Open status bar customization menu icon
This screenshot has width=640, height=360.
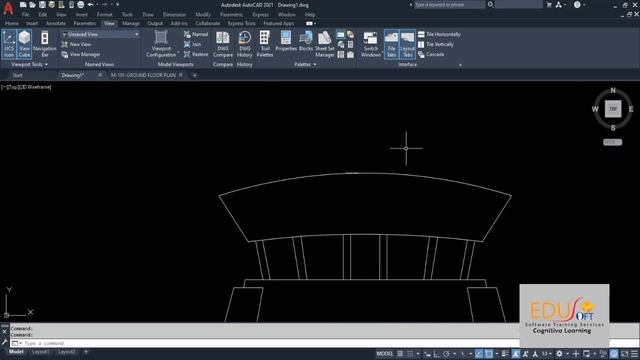tap(634, 354)
